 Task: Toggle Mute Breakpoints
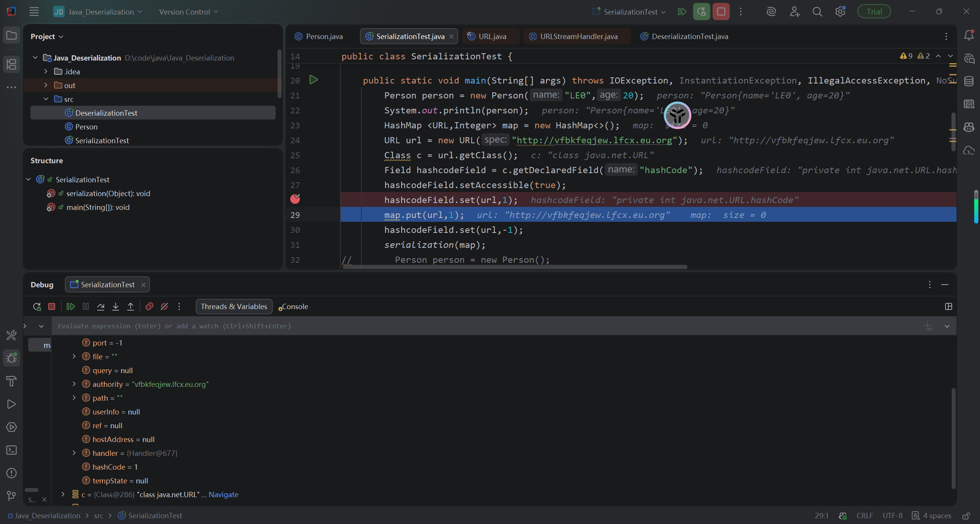point(164,306)
